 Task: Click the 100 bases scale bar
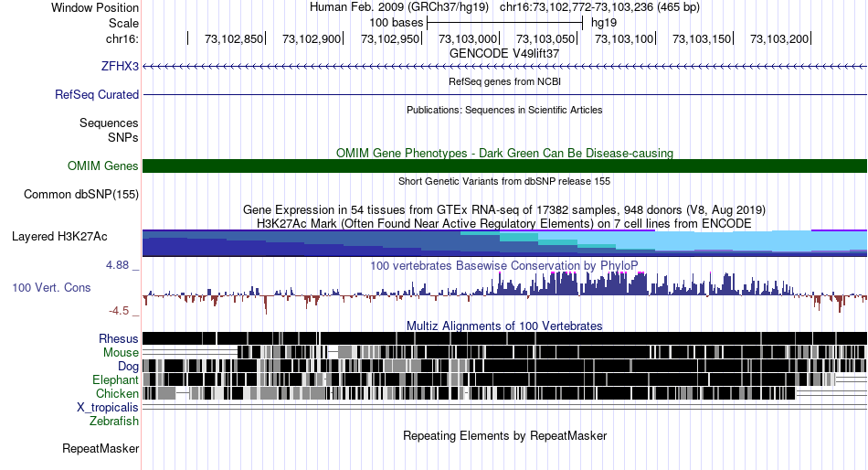click(505, 23)
